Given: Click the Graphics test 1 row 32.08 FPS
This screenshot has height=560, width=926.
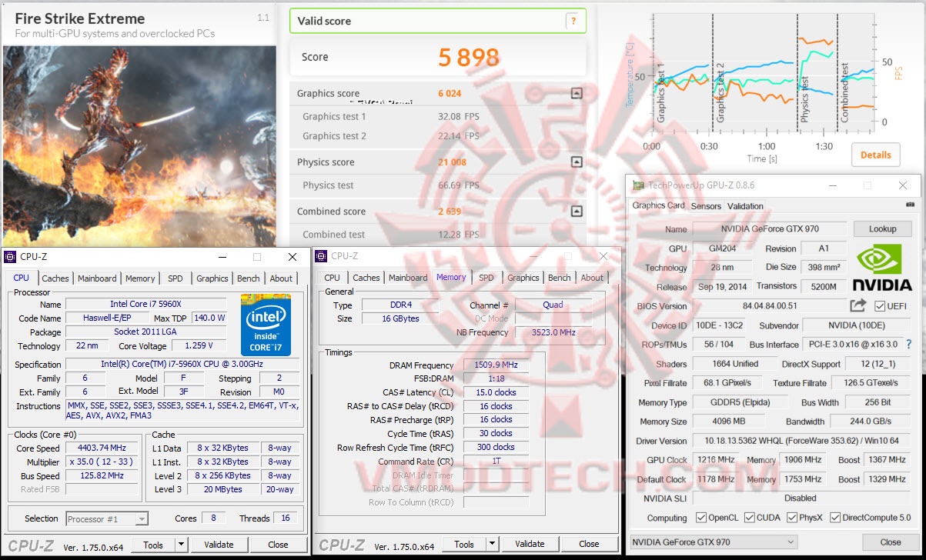Looking at the screenshot, I should [437, 117].
